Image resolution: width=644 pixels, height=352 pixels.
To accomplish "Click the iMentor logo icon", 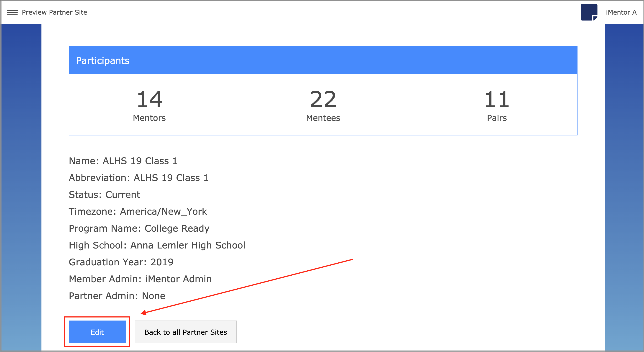I will 589,12.
